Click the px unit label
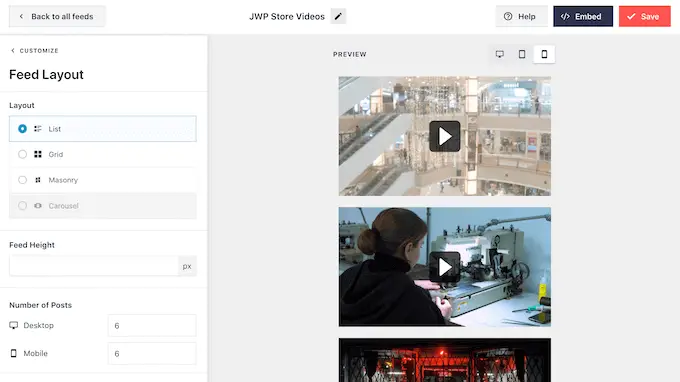The width and height of the screenshot is (680, 382). click(x=187, y=266)
